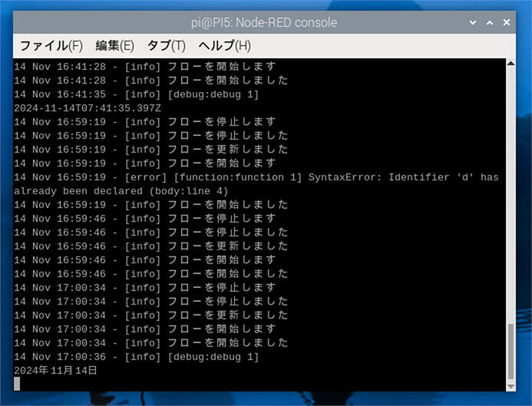Close the Node-RED console window

click(507, 22)
